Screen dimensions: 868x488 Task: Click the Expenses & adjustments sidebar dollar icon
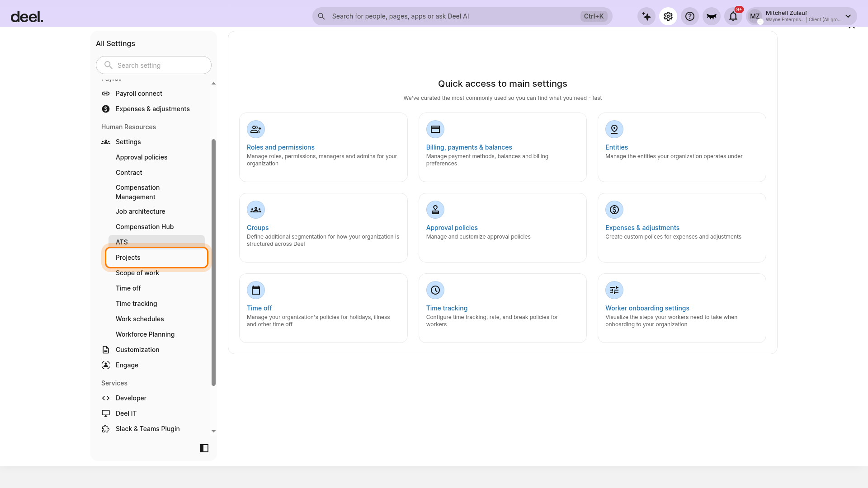tap(106, 109)
